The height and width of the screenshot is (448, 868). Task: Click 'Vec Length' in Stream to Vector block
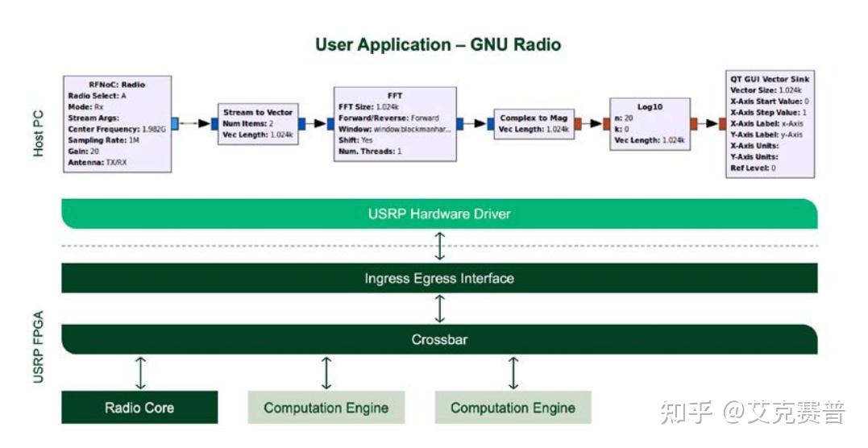tap(258, 135)
